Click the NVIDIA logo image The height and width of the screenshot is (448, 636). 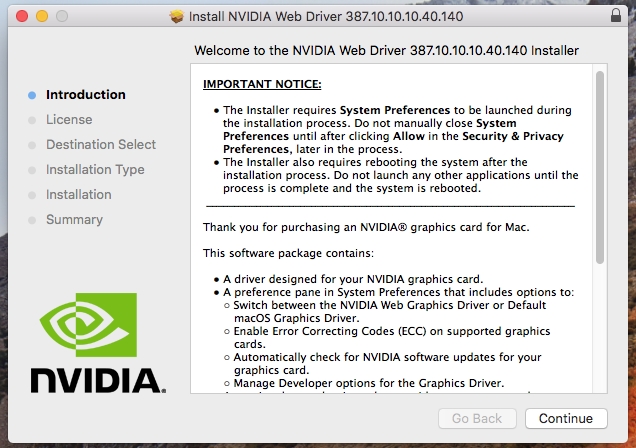98,343
